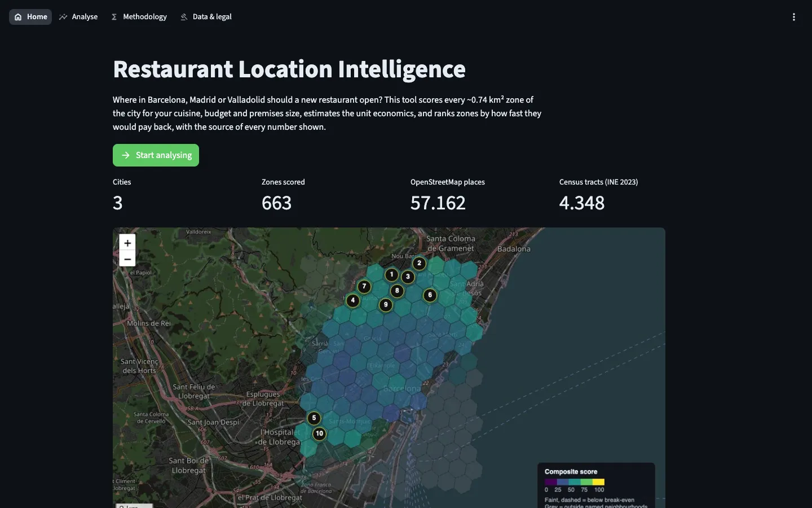Select zone marker 2 on map

[x=419, y=263]
